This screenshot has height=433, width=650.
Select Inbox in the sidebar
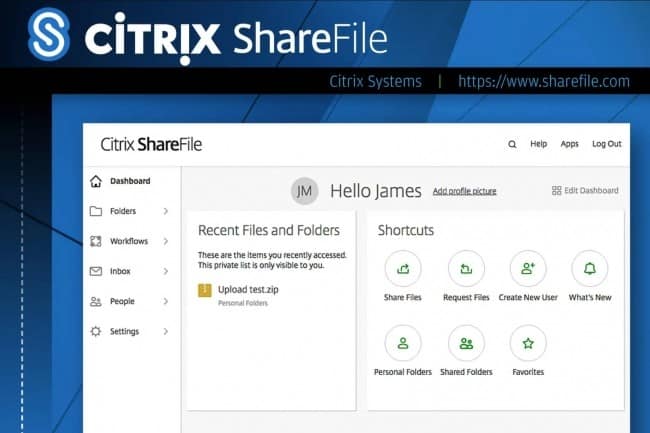pyautogui.click(x=120, y=271)
